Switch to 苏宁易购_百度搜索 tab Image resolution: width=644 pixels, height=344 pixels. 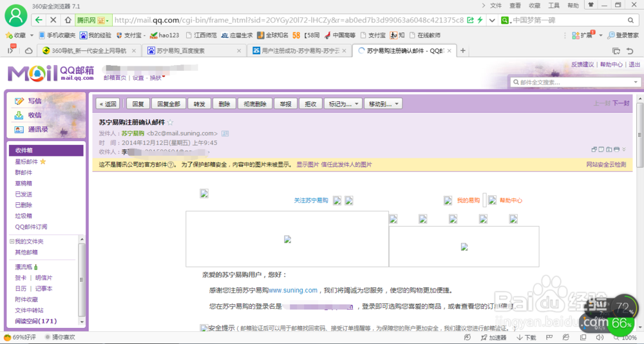tap(194, 51)
